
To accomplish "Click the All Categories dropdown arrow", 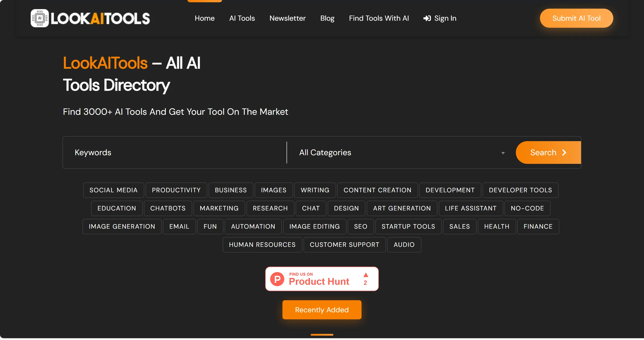I will 503,153.
